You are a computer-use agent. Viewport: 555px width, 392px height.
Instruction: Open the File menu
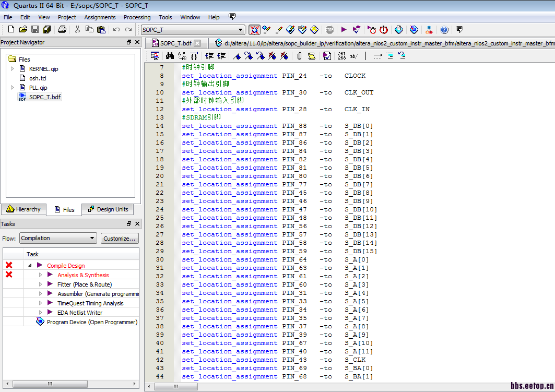[x=8, y=17]
